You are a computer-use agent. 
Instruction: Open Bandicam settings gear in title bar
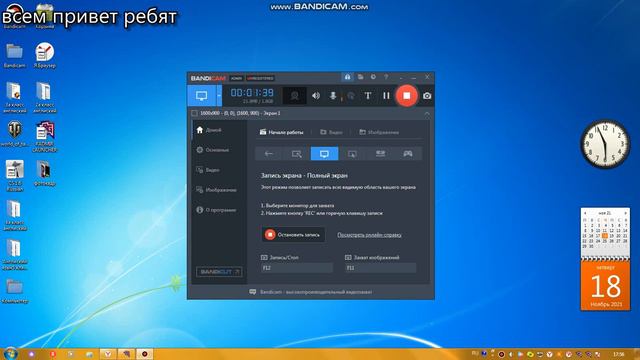point(373,77)
